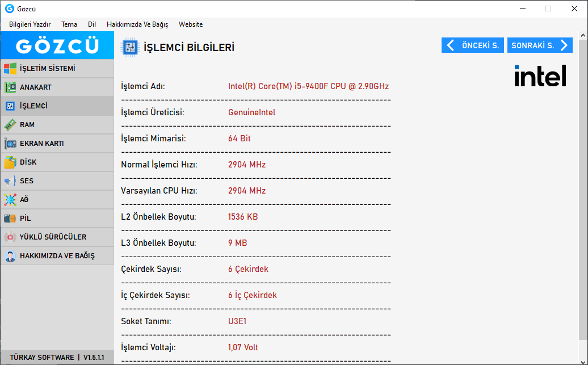
Task: Click the Windows logo icon beside İşletim Sistemi
Action: pos(10,69)
